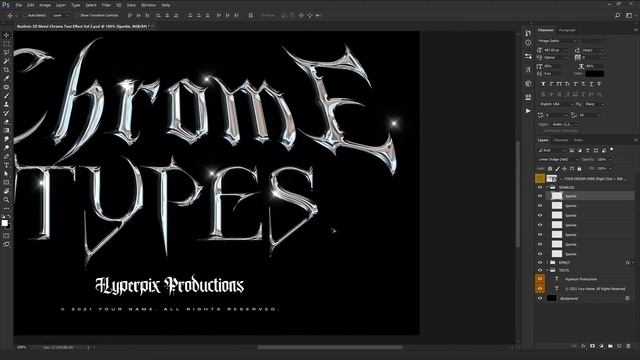
Task: Click the lock all padlock icon
Action: point(579,169)
